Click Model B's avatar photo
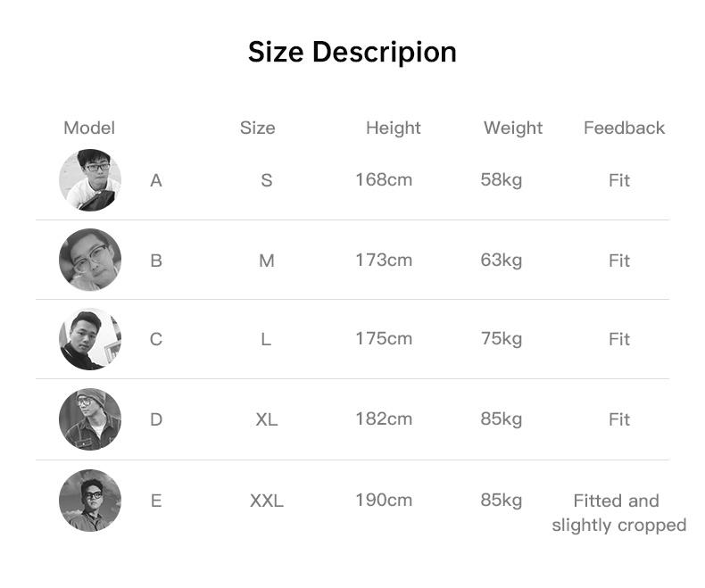705x588 pixels. click(x=90, y=260)
